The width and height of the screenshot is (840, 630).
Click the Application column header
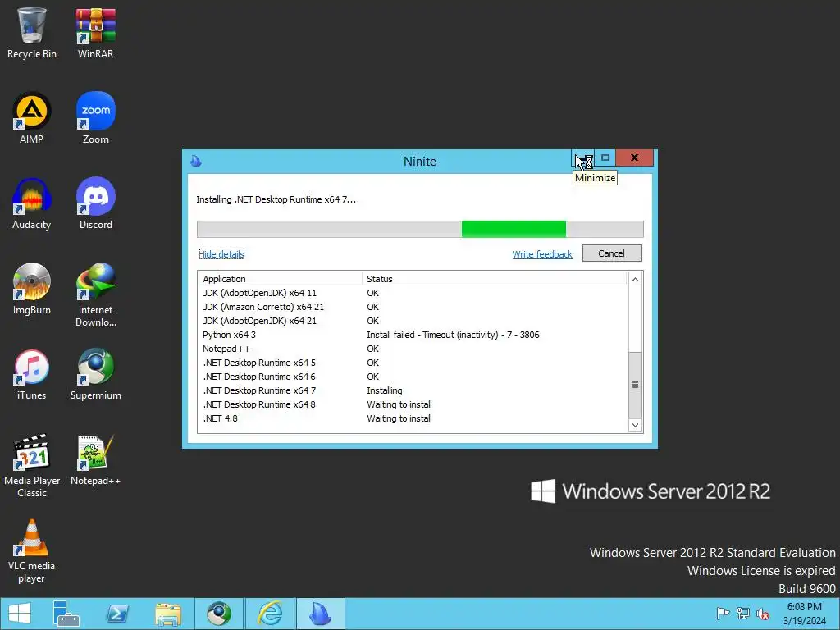pos(281,279)
